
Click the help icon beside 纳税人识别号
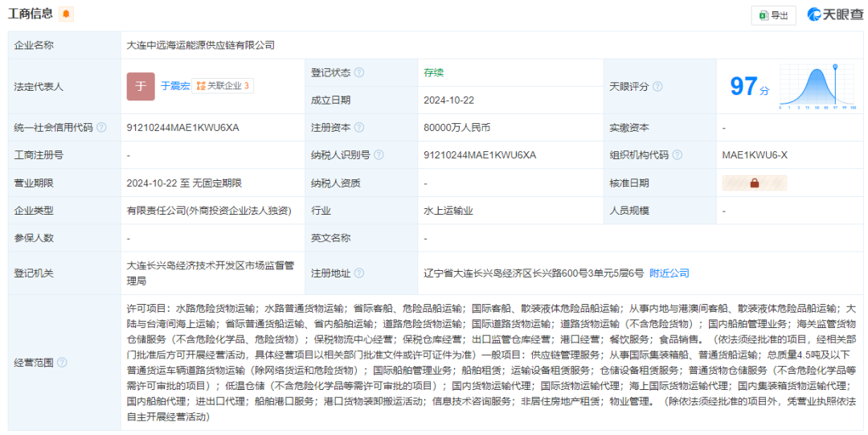(379, 155)
